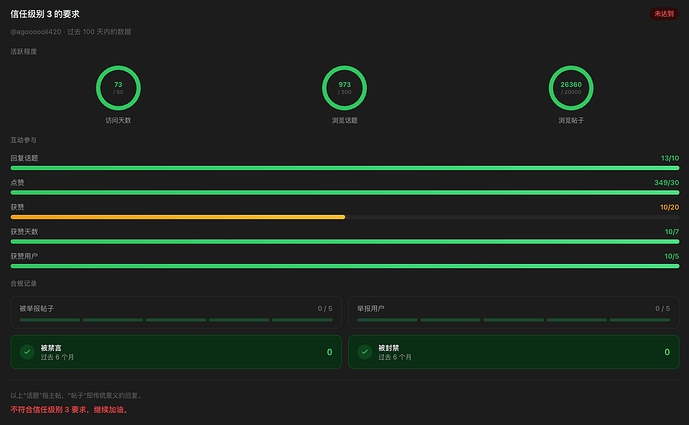Viewport: 689px width, 425px height.
Task: Click the 13/10 value for 回复话题
Action: pos(670,158)
